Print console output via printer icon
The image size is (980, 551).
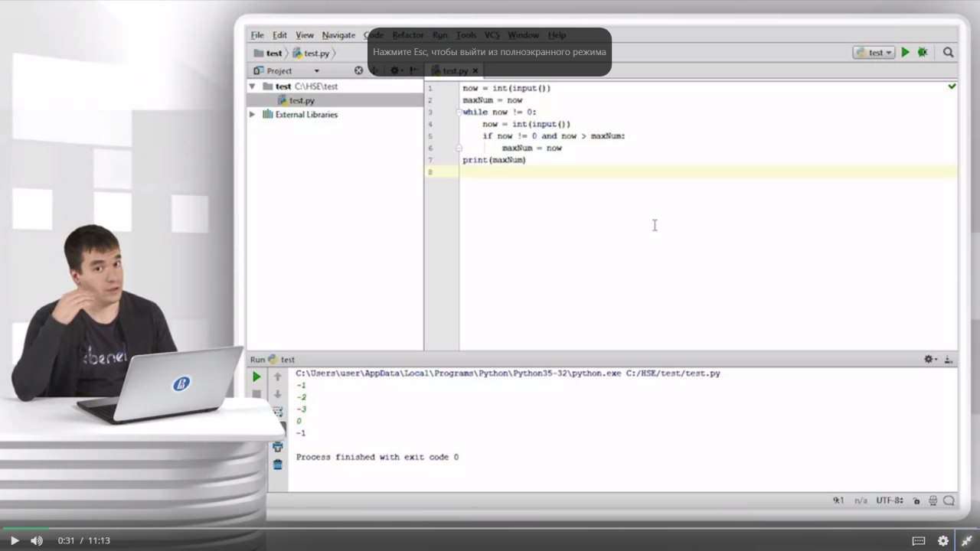[277, 447]
